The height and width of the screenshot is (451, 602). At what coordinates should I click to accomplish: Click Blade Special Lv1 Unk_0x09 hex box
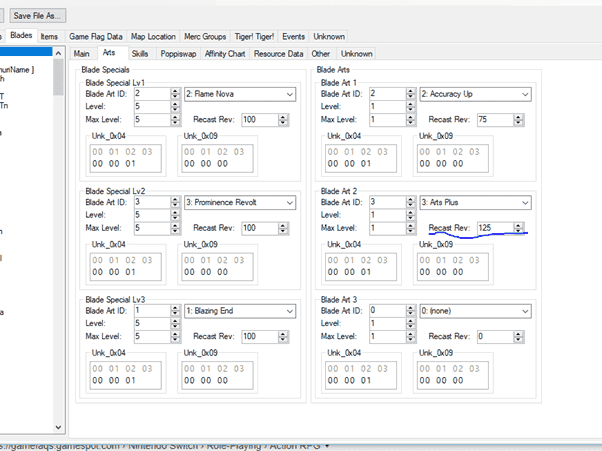point(217,158)
